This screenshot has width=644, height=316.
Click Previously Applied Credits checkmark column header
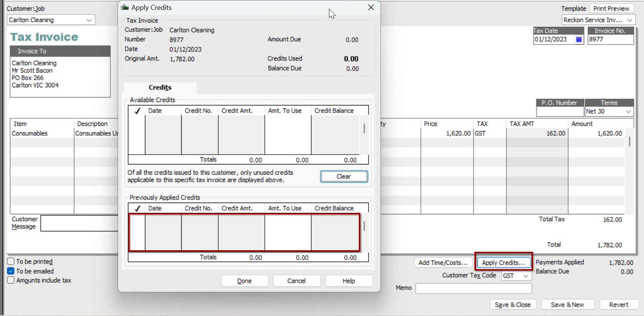[137, 208]
